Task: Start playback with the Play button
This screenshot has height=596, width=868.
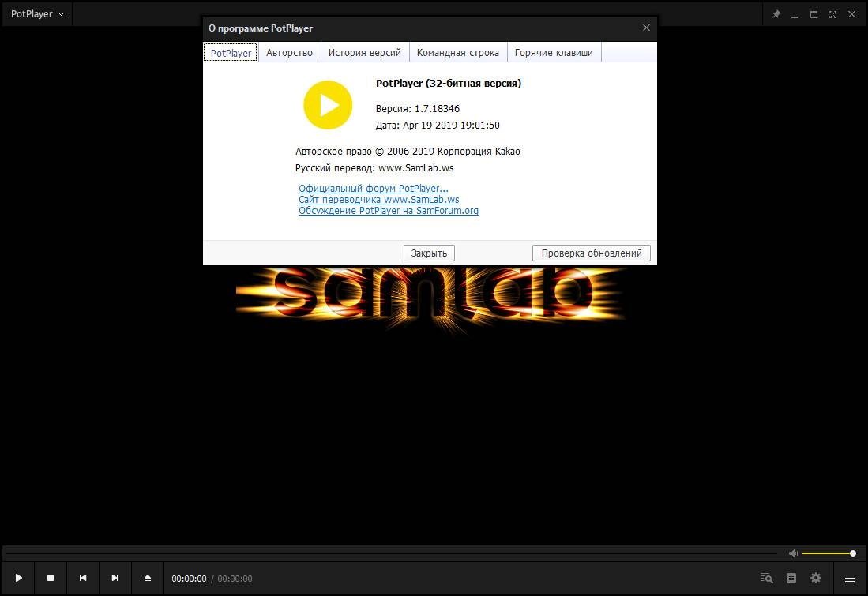Action: coord(18,578)
